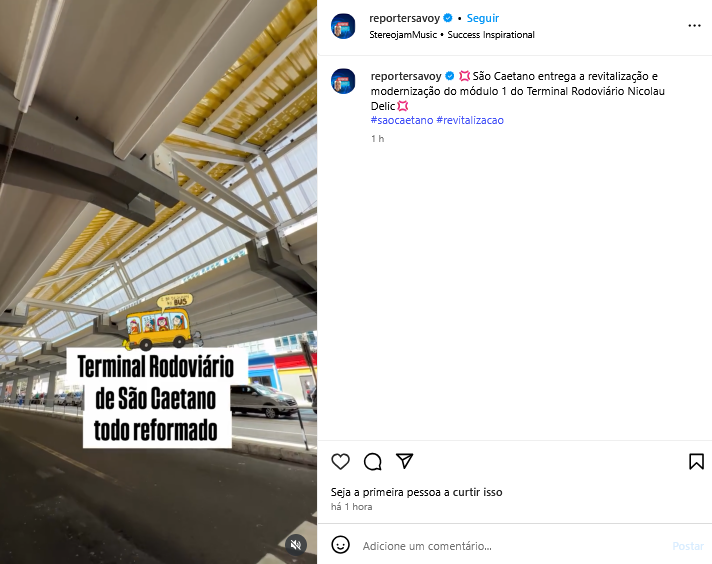Open reportersavoy profile from header username
This screenshot has width=712, height=564.
(x=405, y=18)
